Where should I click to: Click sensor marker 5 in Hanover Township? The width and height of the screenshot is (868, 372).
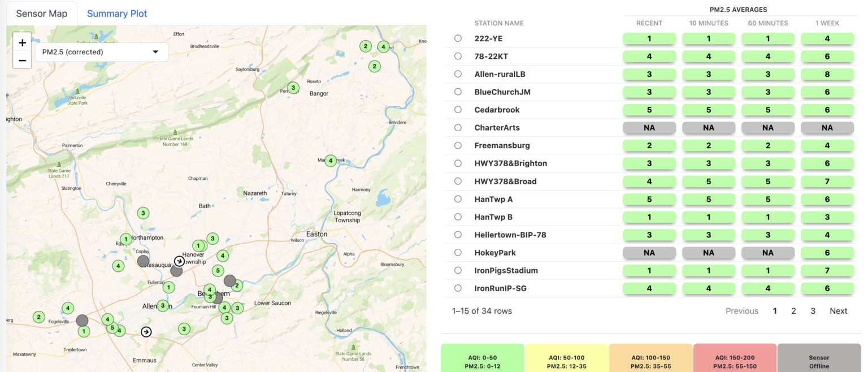218,270
